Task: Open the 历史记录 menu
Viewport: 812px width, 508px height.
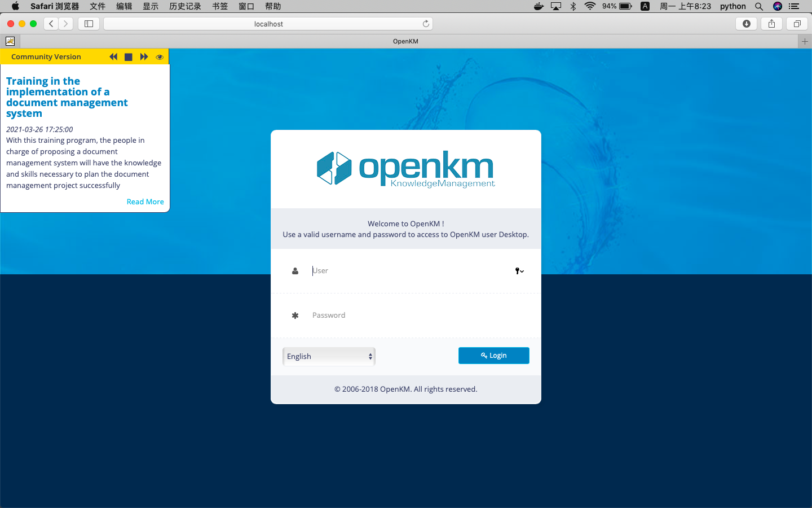Action: point(185,6)
